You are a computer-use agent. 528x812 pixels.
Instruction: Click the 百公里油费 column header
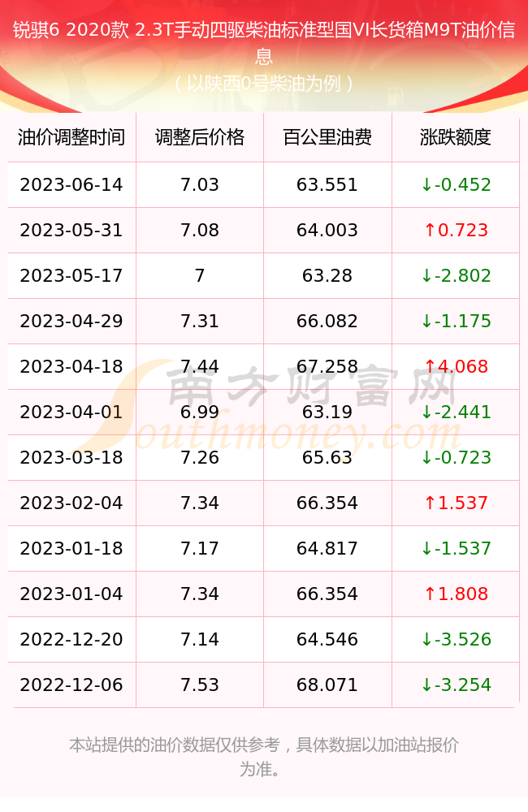327,137
